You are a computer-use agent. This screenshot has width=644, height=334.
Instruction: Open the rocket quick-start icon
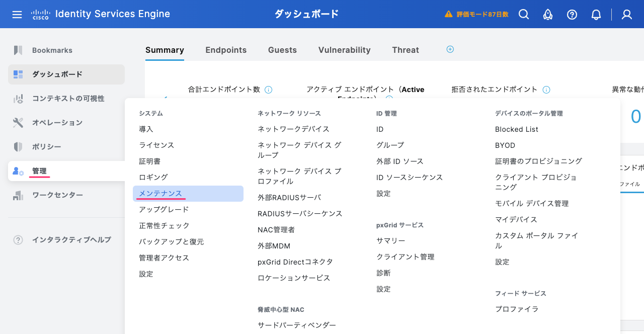click(548, 15)
